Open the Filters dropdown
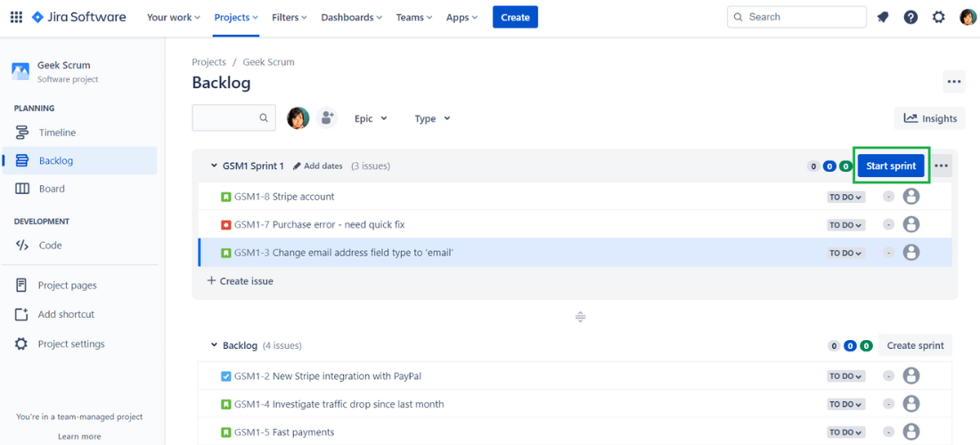Image resolution: width=980 pixels, height=445 pixels. (x=290, y=18)
